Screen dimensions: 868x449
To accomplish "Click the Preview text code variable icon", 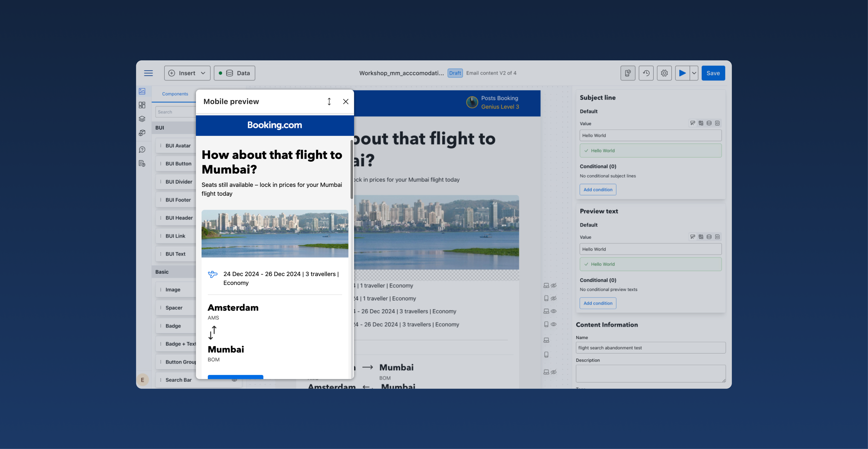I will click(717, 237).
